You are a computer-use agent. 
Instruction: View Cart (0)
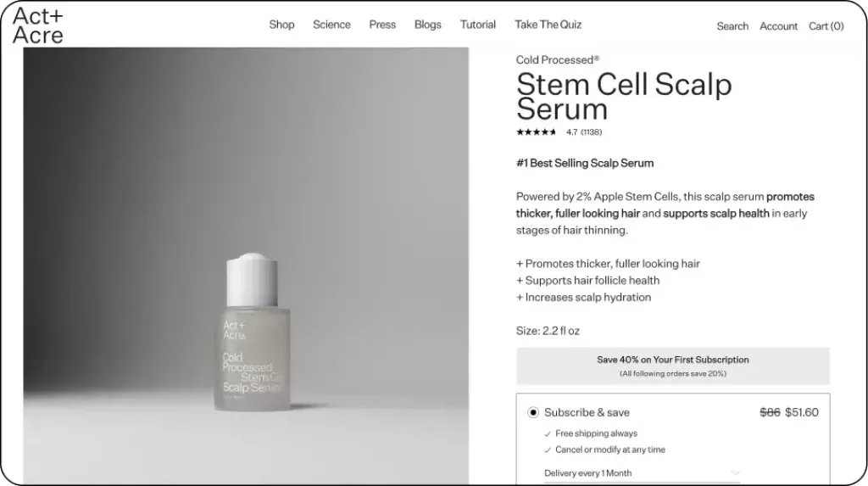pyautogui.click(x=826, y=26)
